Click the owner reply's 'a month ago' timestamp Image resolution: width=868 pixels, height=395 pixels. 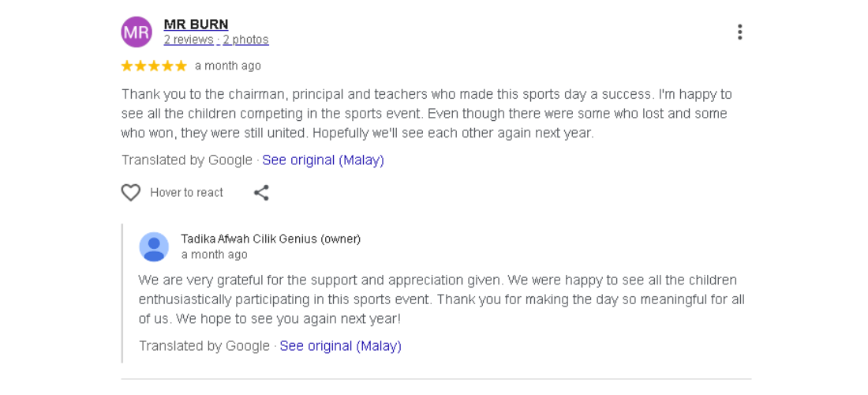[x=214, y=254]
